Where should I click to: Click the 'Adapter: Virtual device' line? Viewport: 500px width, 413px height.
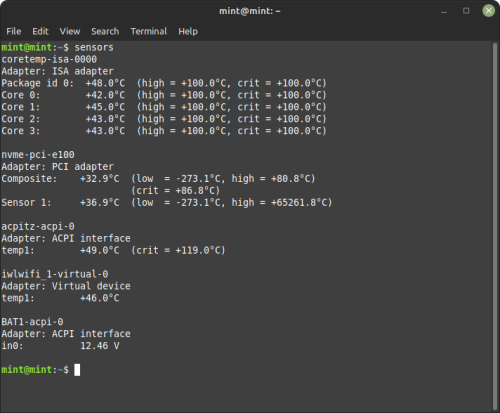coord(66,286)
